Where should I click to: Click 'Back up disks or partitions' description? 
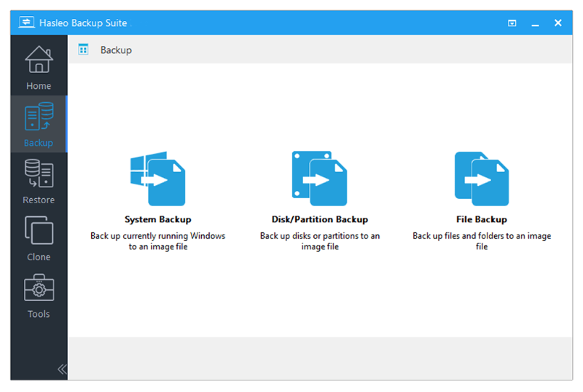click(320, 241)
